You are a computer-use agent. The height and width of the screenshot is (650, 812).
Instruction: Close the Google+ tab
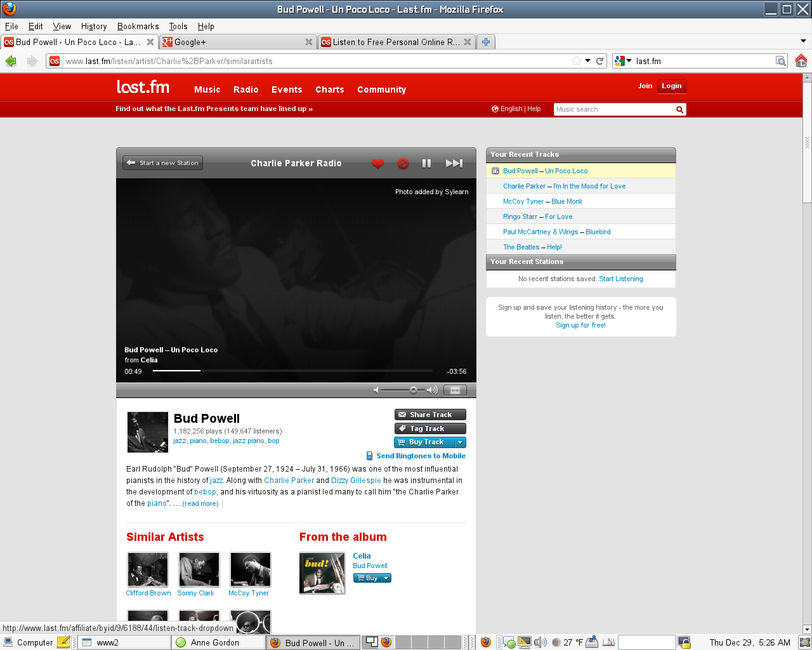point(309,42)
